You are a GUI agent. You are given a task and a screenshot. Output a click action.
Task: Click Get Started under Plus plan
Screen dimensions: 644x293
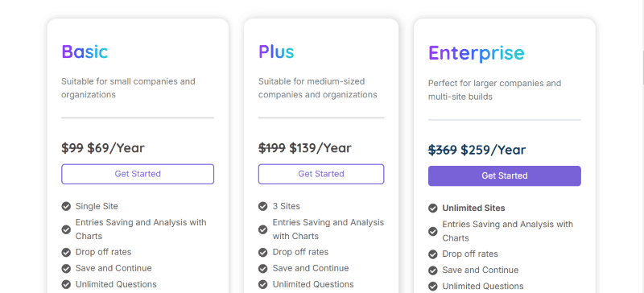click(321, 174)
